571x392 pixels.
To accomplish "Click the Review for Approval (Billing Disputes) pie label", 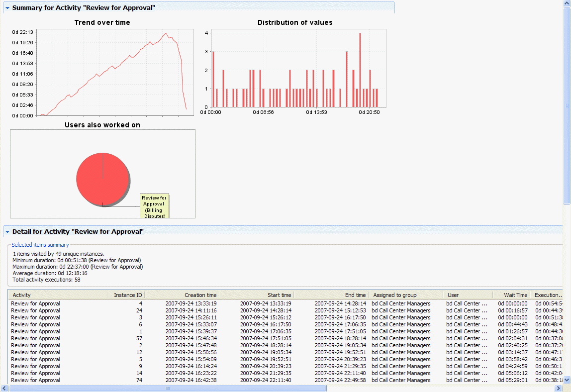I will tap(154, 206).
